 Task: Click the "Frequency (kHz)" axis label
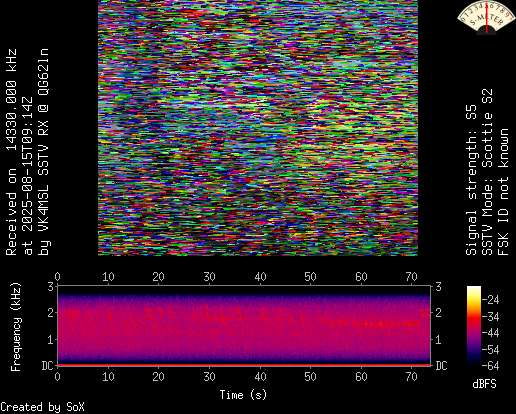[16, 327]
